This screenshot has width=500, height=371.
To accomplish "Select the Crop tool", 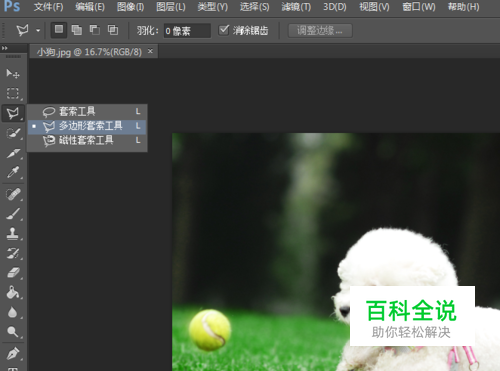I will pyautogui.click(x=13, y=153).
